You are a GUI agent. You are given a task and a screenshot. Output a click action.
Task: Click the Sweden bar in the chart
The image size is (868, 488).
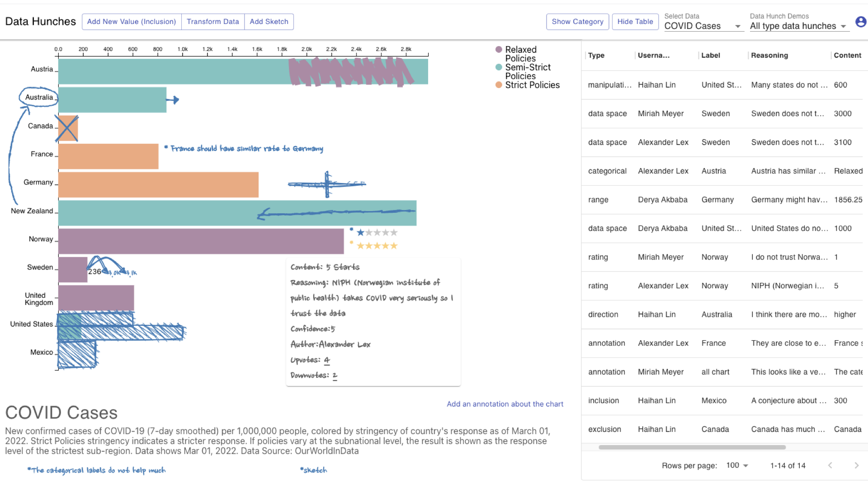tap(73, 270)
